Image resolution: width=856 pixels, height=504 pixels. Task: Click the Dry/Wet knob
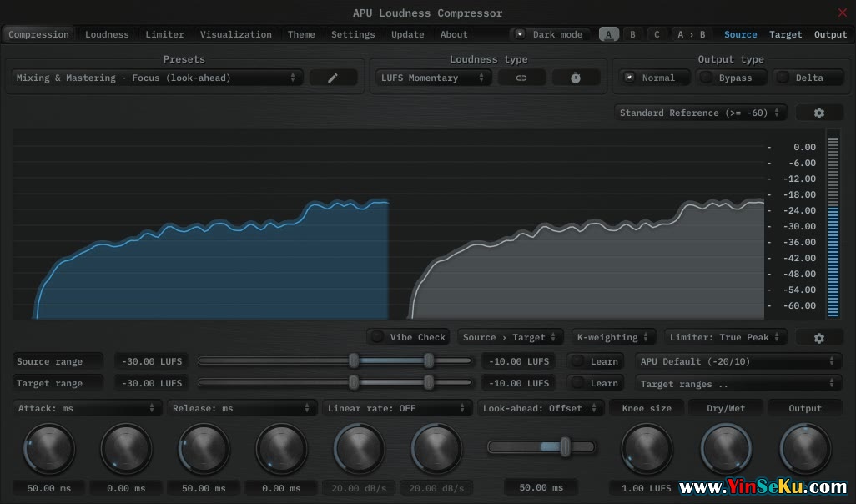pos(726,449)
